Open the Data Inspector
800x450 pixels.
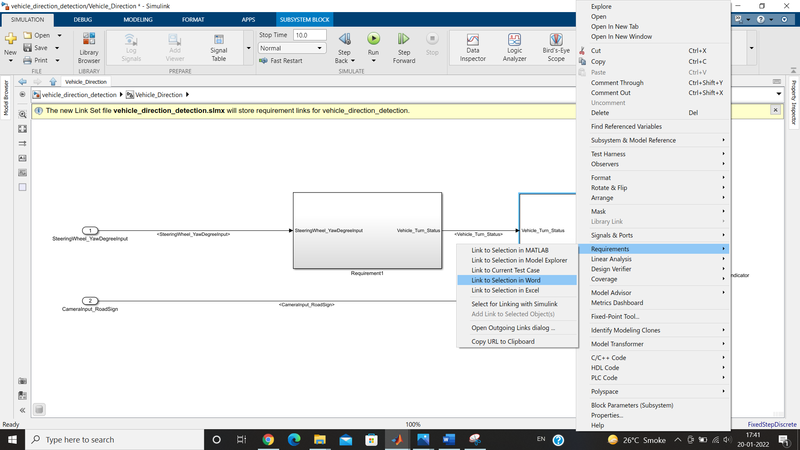point(472,48)
